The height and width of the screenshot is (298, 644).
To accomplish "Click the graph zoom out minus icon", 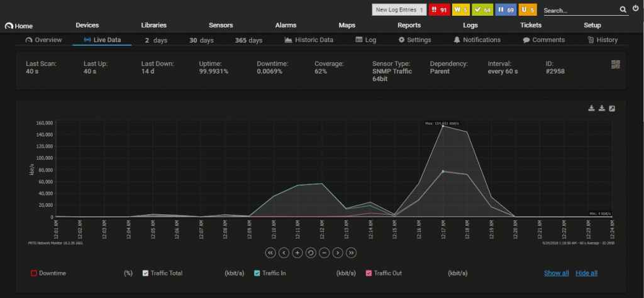I will [324, 253].
